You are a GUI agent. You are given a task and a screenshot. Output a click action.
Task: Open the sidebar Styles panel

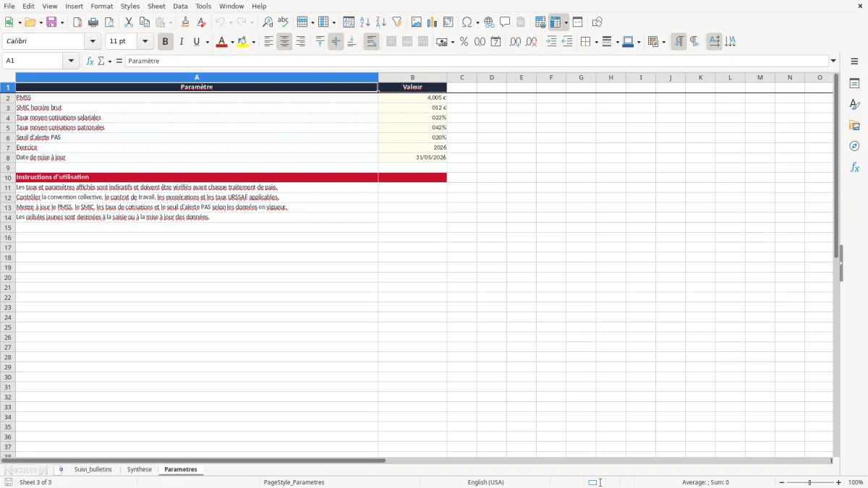tap(854, 104)
